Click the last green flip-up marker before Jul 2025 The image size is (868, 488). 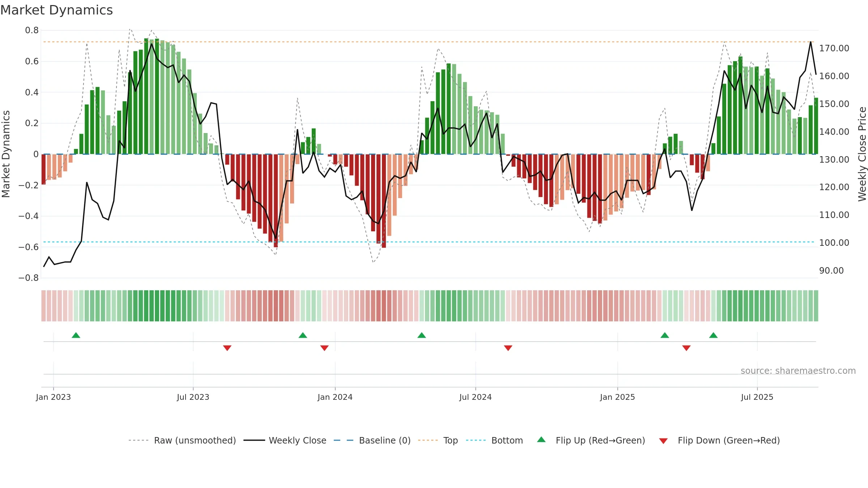pos(714,335)
